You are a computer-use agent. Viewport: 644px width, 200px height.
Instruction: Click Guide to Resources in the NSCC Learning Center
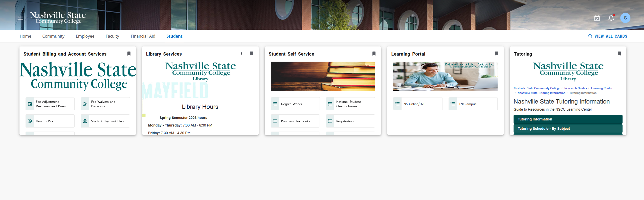(x=553, y=109)
